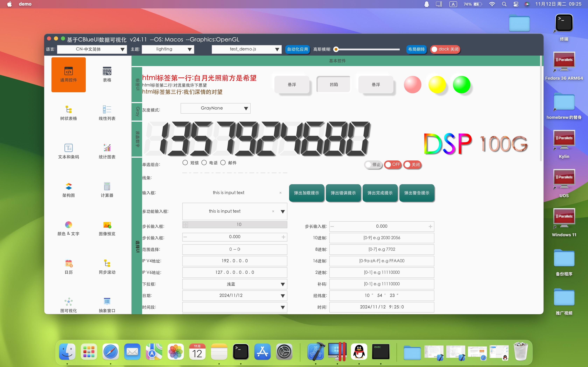The image size is (588, 367).
Task: Click the 10进制 input field
Action: tap(381, 238)
